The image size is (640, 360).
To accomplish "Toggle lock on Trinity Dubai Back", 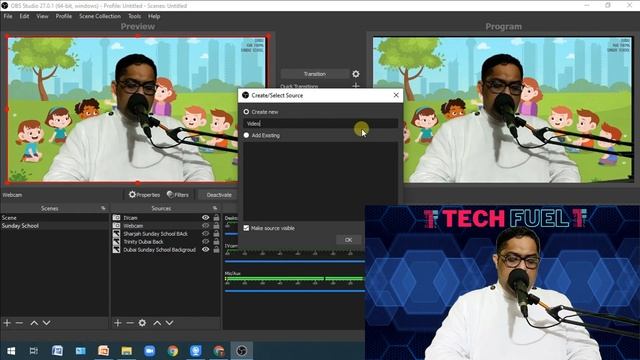I will coord(216,242).
